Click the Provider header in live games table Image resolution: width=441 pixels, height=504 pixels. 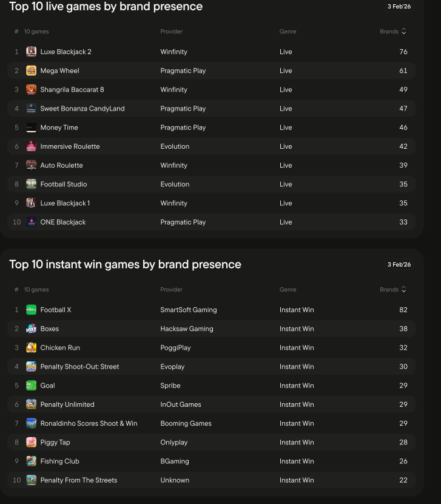coord(171,32)
